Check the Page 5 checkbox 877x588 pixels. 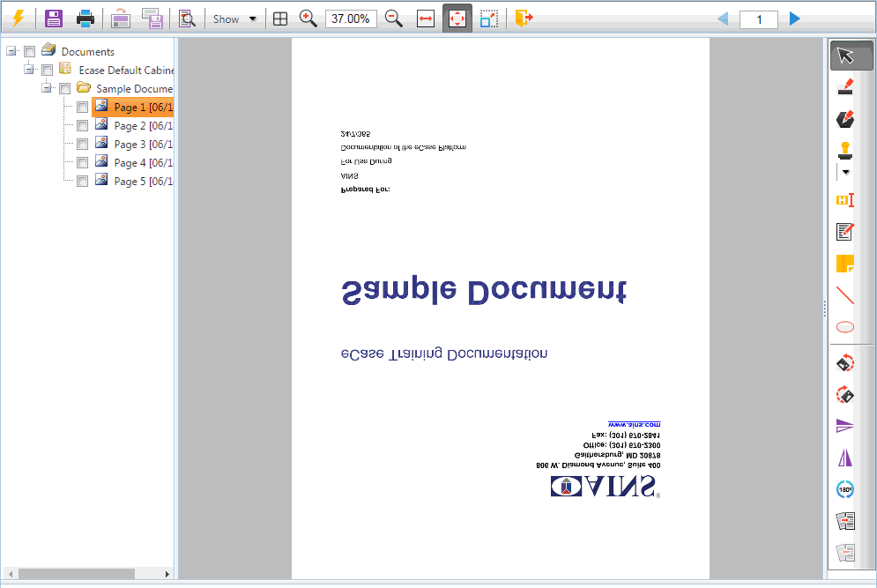82,182
